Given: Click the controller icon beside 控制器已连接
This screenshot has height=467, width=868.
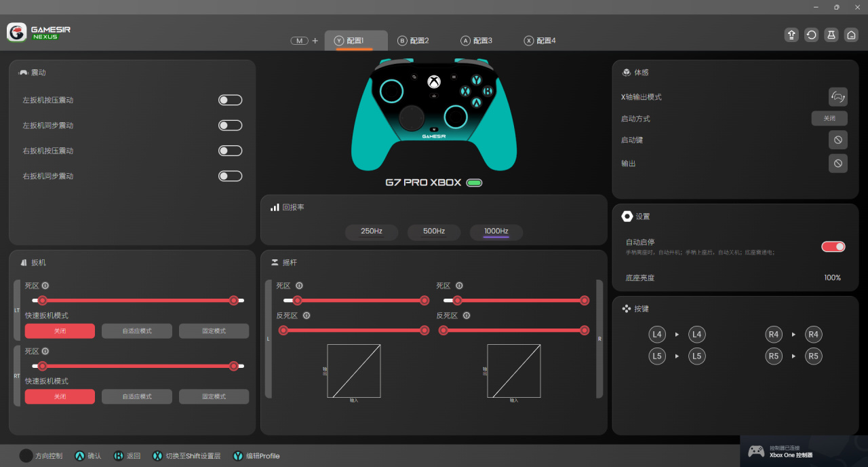Looking at the screenshot, I should (756, 451).
